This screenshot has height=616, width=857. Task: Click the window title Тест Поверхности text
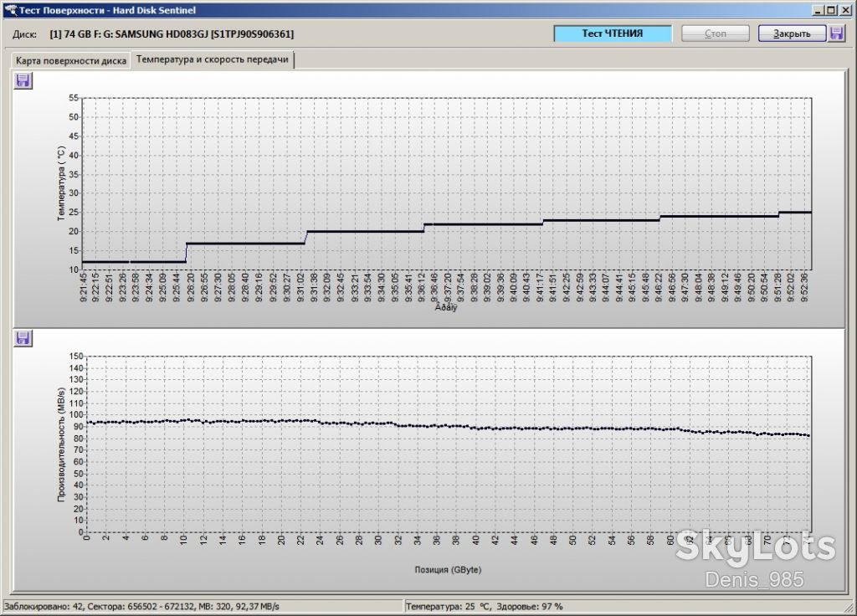61,10
